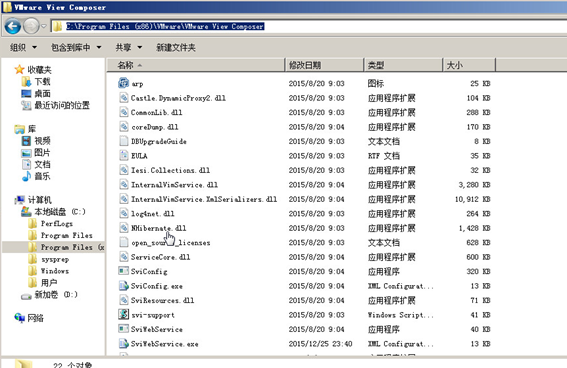Select InternalVimService.XmlSerializers.dll file icon
The width and height of the screenshot is (567, 368).
124,199
